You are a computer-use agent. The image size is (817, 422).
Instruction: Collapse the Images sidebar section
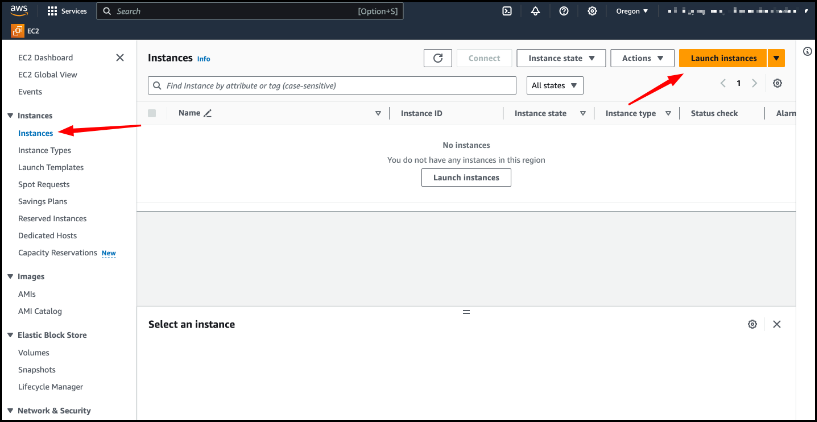click(x=10, y=277)
